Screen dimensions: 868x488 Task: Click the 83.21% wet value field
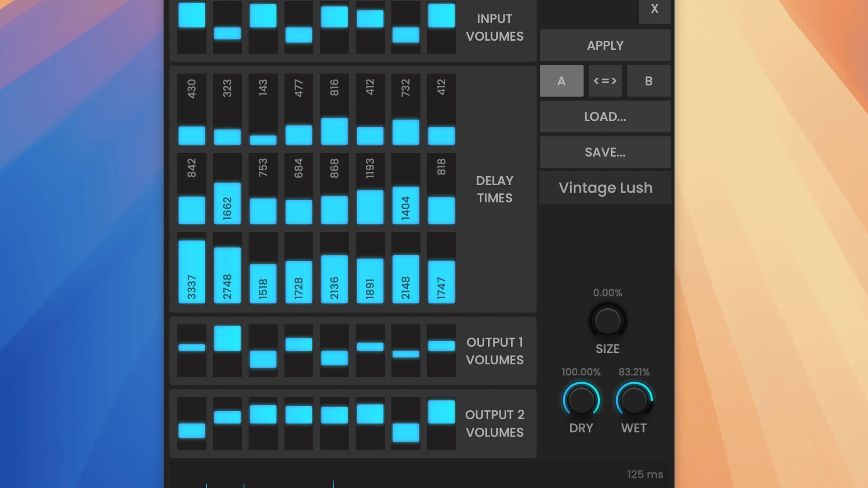click(634, 372)
